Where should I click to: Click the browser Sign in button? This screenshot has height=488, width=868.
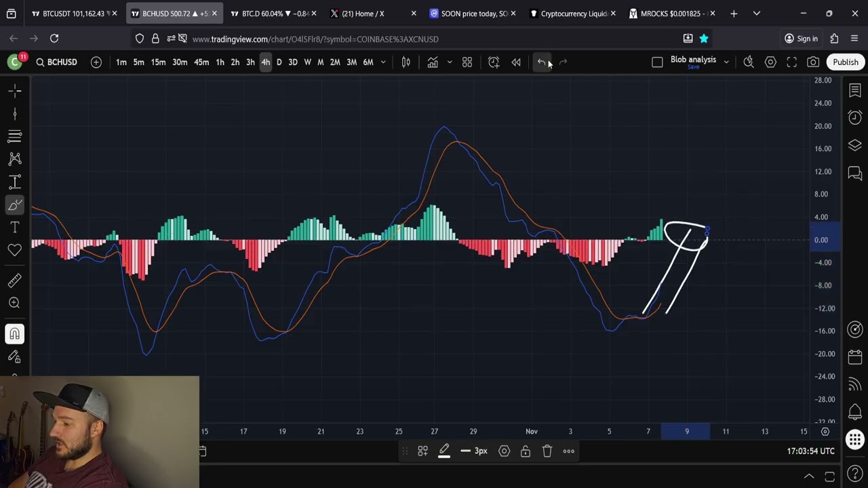(x=801, y=39)
